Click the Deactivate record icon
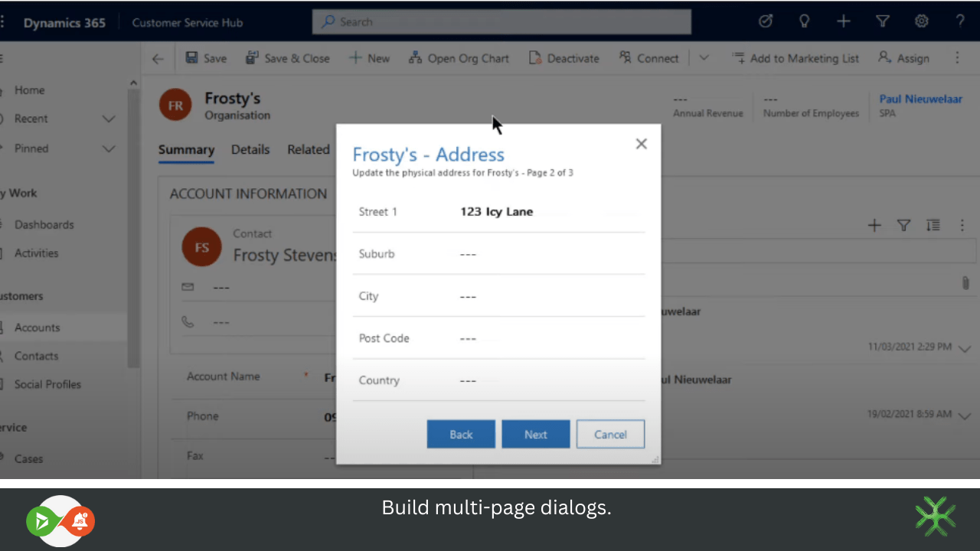Image resolution: width=980 pixels, height=551 pixels. pos(535,57)
